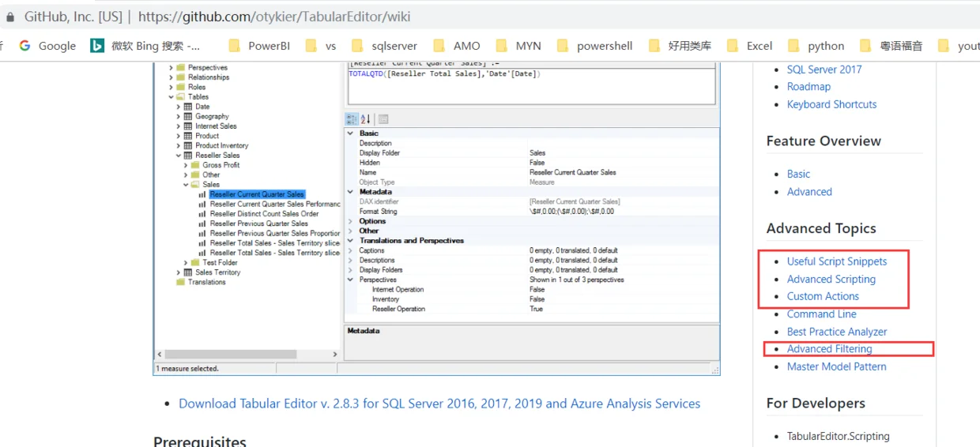Click the AMO bookmark folder icon

coord(439,46)
